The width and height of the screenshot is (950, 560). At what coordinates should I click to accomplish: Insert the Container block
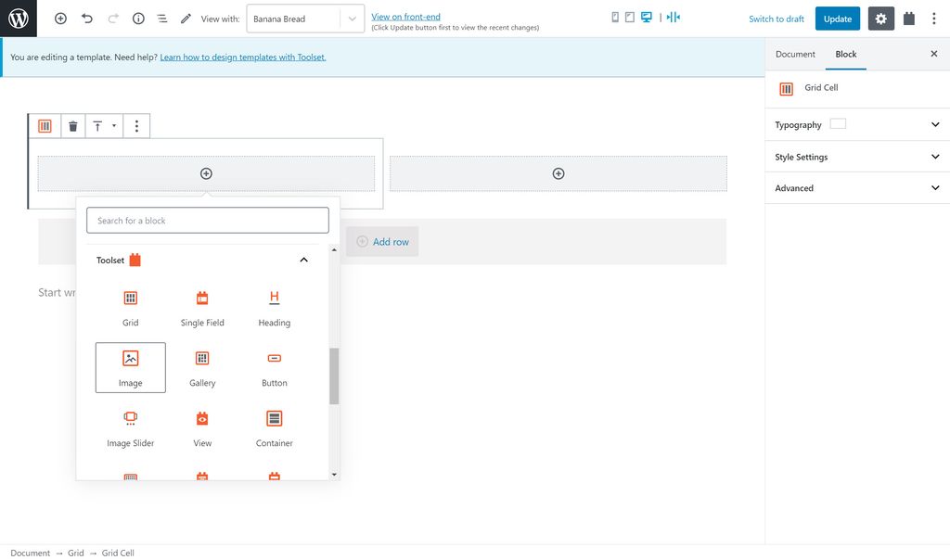click(x=274, y=428)
